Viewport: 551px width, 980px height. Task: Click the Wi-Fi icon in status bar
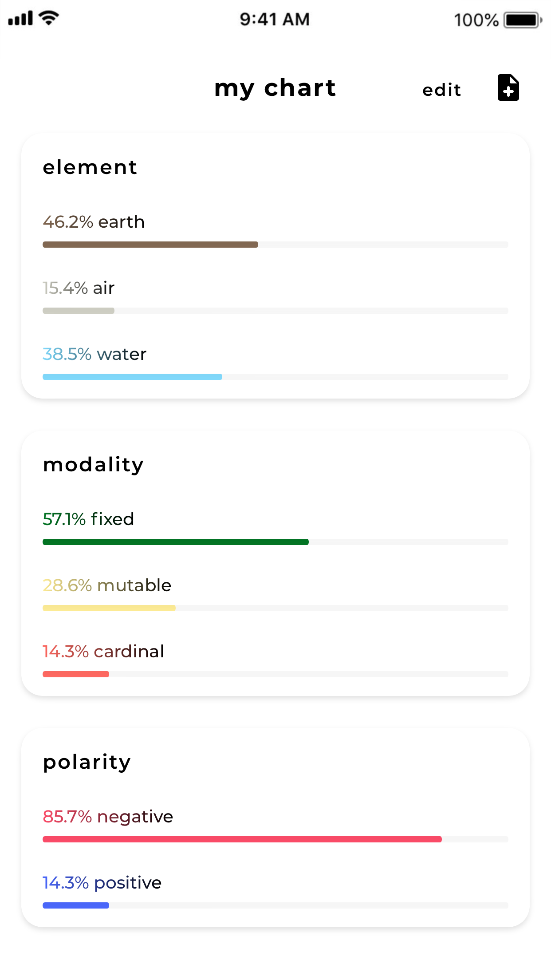[48, 18]
